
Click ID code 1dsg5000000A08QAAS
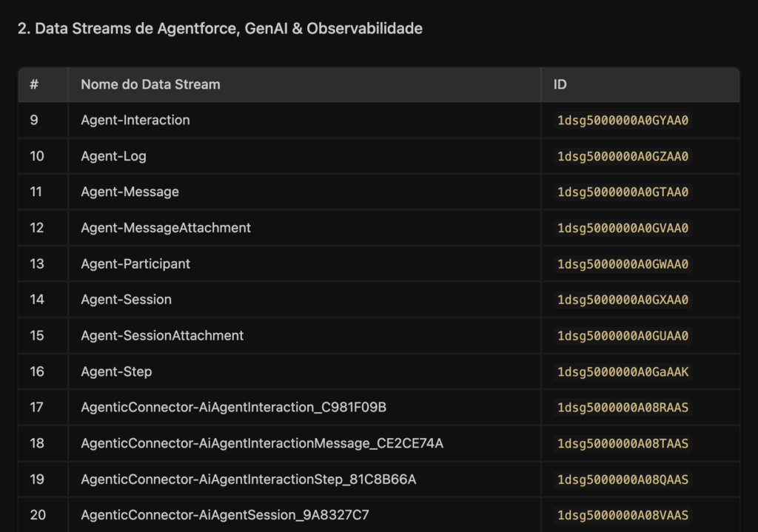click(x=623, y=479)
